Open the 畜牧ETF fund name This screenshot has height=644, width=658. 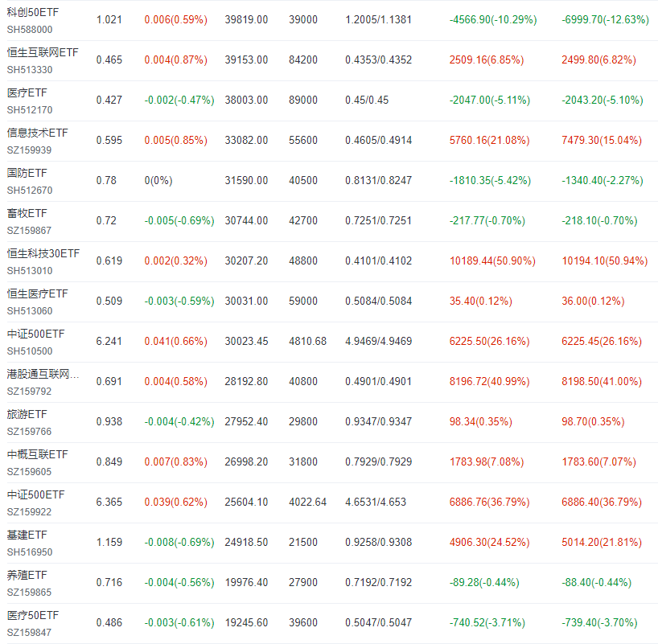(27, 214)
